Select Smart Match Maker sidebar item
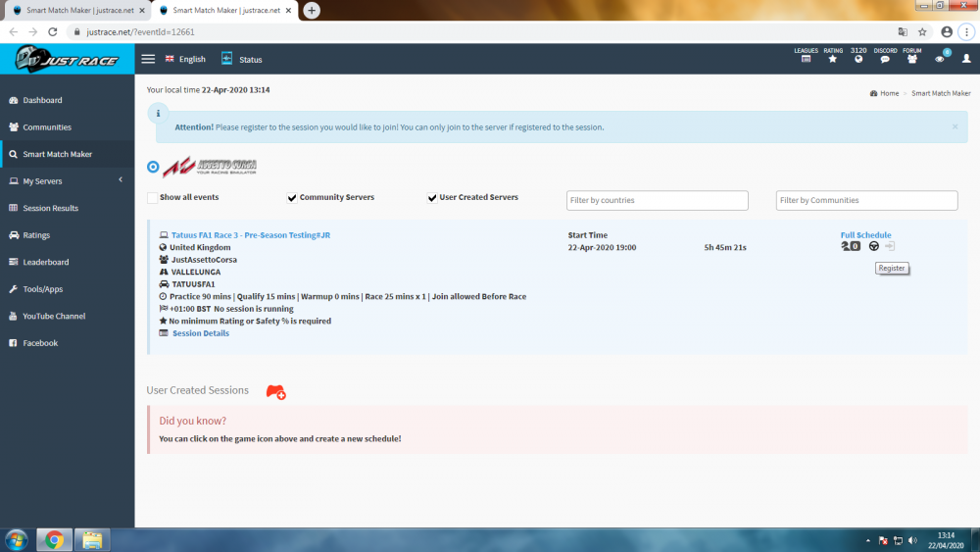This screenshot has width=980, height=552. (x=67, y=154)
